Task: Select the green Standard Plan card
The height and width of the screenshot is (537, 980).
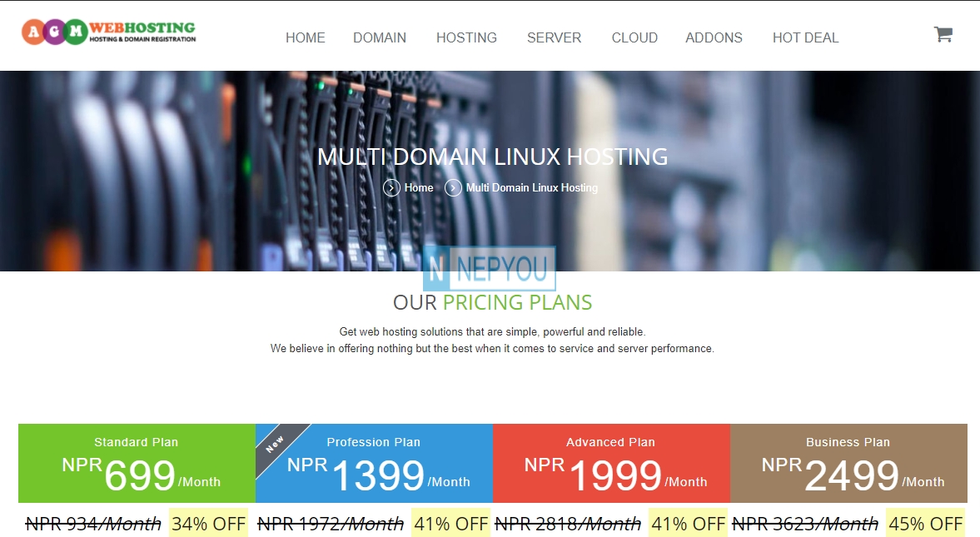Action: coord(137,464)
